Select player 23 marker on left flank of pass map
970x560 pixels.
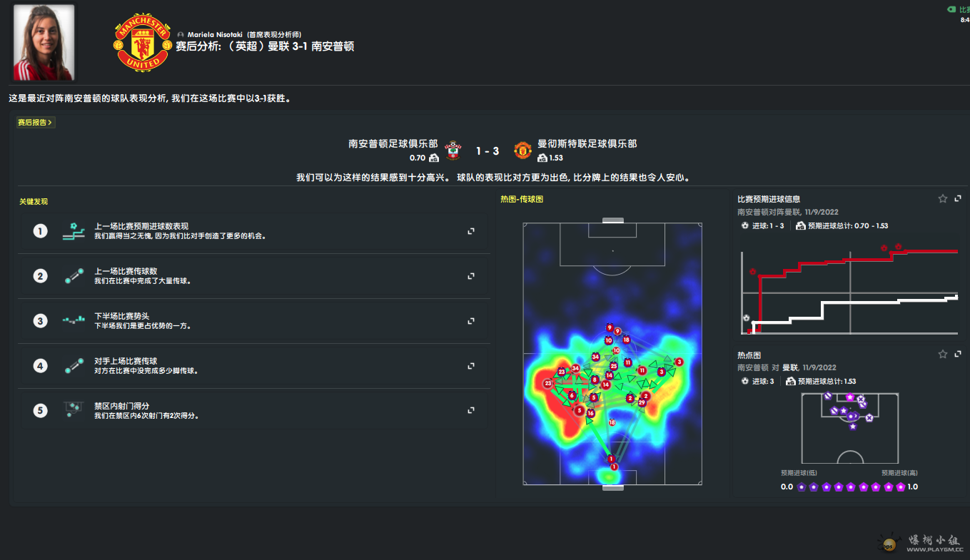tap(548, 384)
